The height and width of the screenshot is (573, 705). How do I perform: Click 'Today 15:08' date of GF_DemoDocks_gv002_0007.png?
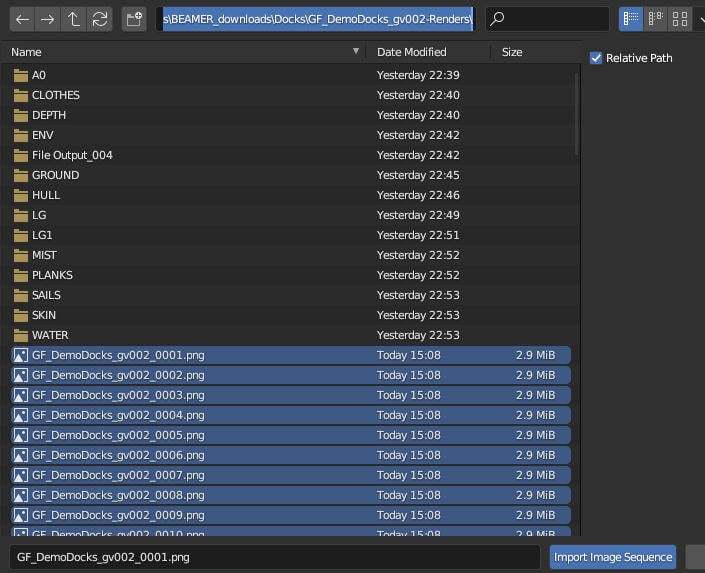[409, 475]
